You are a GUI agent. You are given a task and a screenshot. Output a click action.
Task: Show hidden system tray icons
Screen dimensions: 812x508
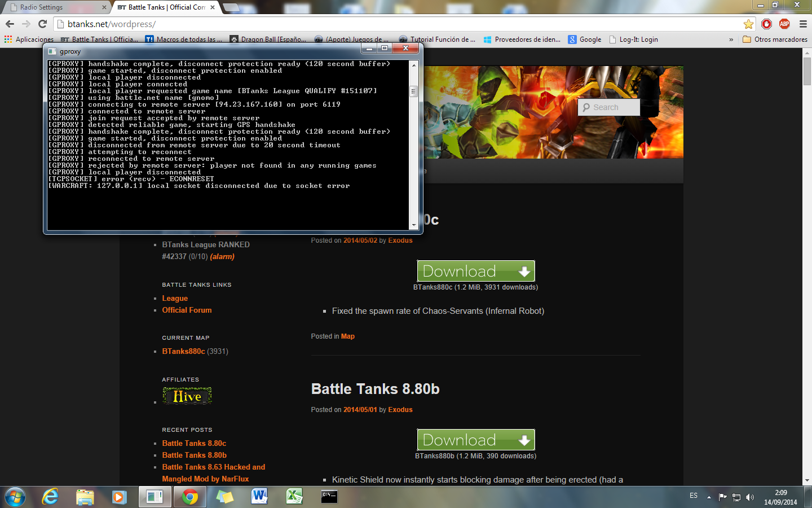[x=709, y=497]
